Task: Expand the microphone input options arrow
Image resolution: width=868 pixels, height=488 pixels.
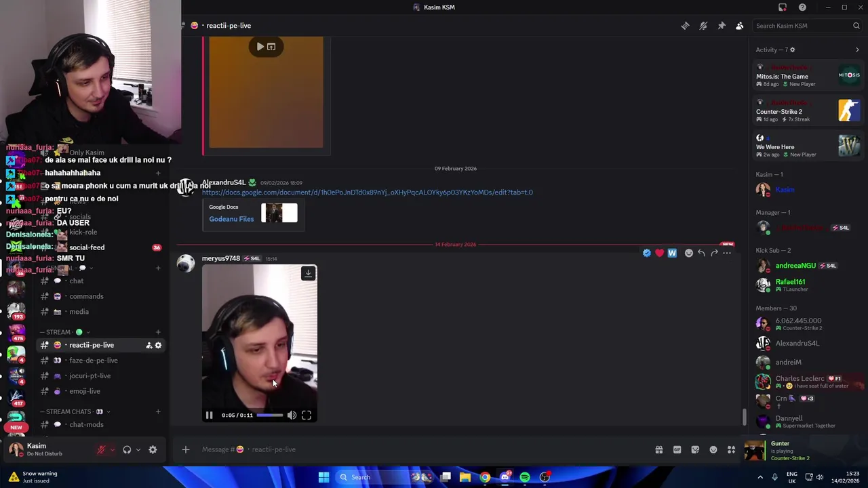Action: point(113,449)
